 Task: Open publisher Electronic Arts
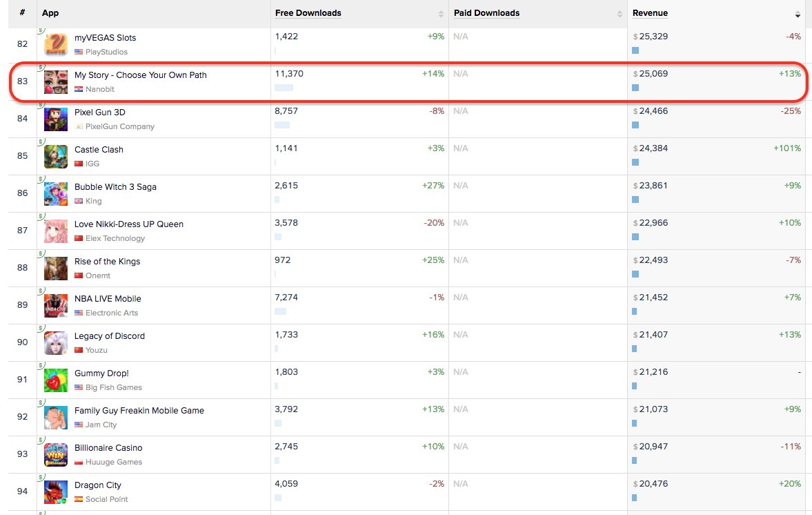pyautogui.click(x=112, y=313)
